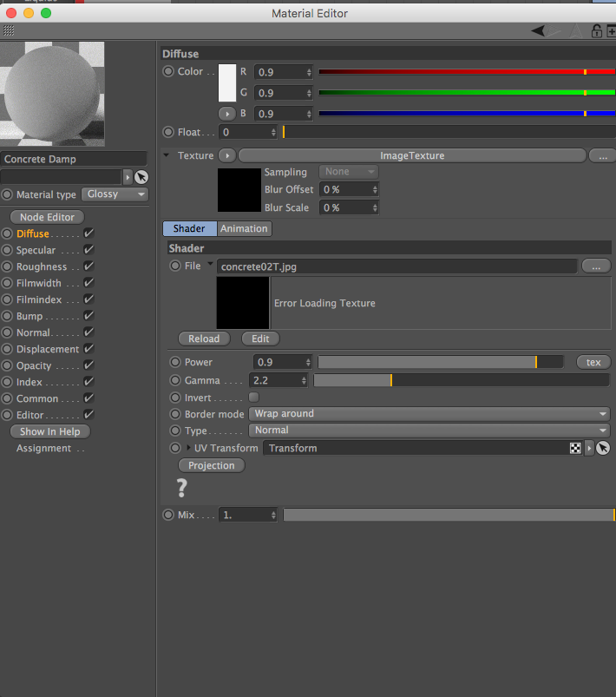The image size is (616, 697).
Task: Open the Material type Glossy dropdown
Action: tap(115, 194)
